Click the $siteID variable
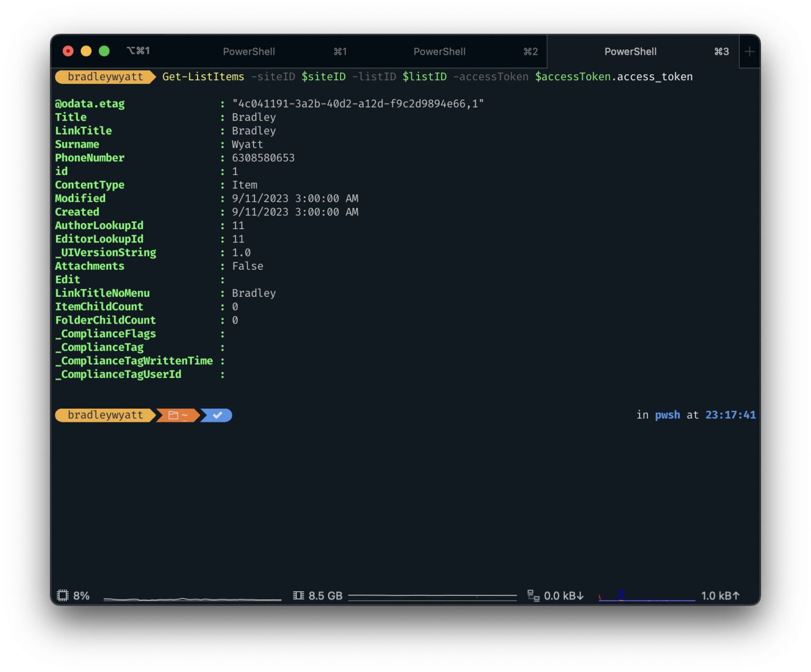Screen dimensions: 811x672 (x=324, y=77)
